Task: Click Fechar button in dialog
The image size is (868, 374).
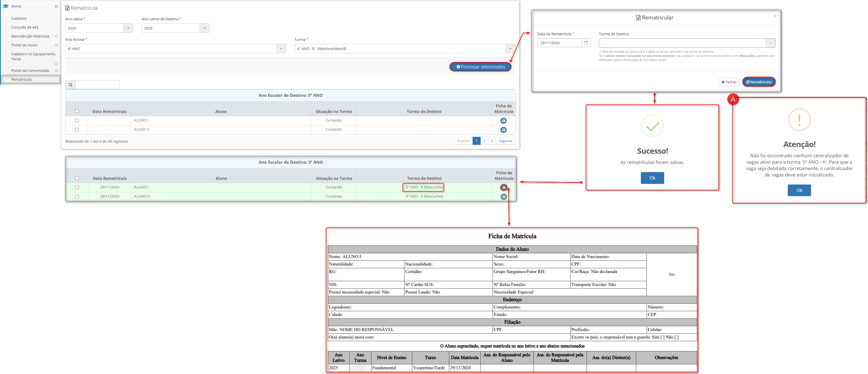Action: pos(729,82)
